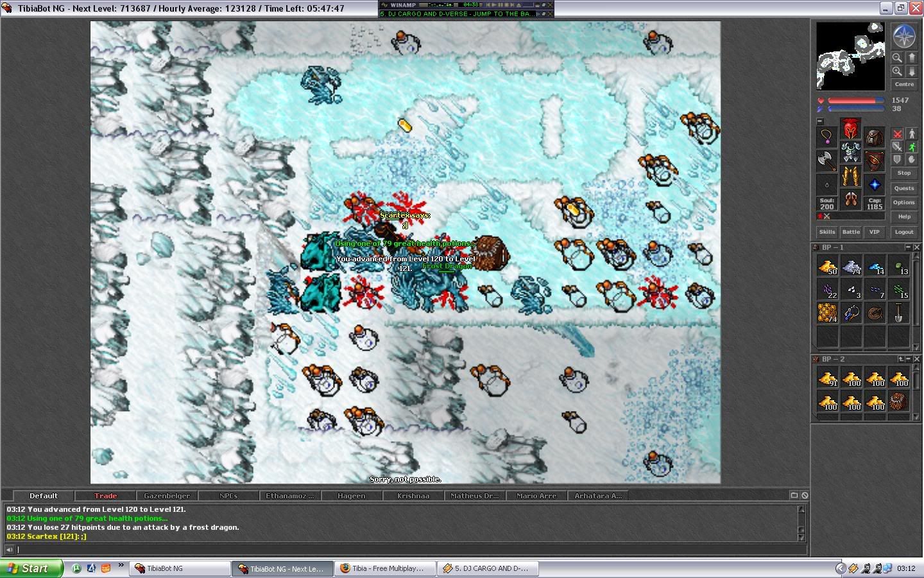Select the fishing rod in BP - 1

point(851,313)
